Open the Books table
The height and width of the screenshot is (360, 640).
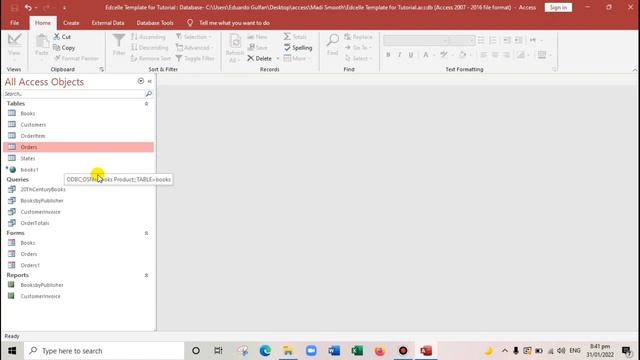[78, 113]
